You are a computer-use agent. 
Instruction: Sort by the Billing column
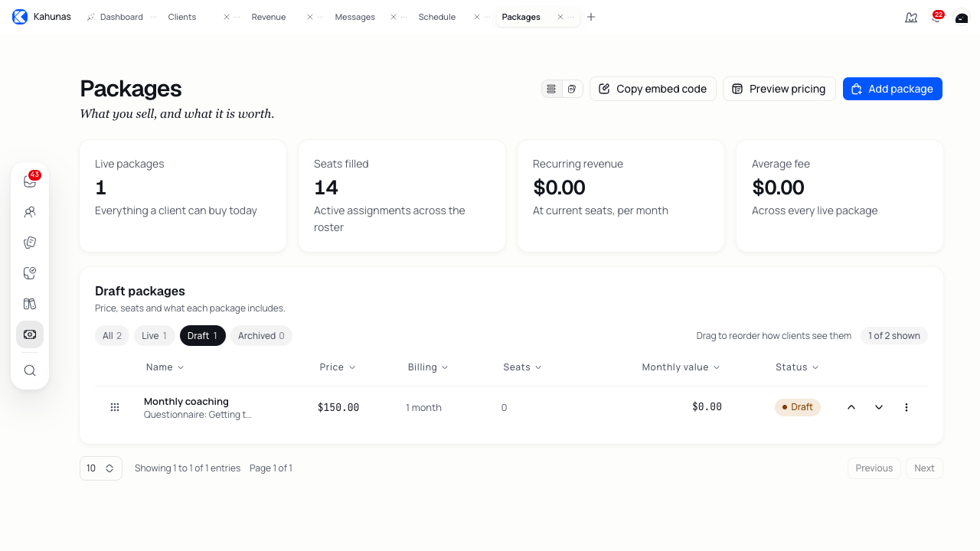click(x=428, y=367)
